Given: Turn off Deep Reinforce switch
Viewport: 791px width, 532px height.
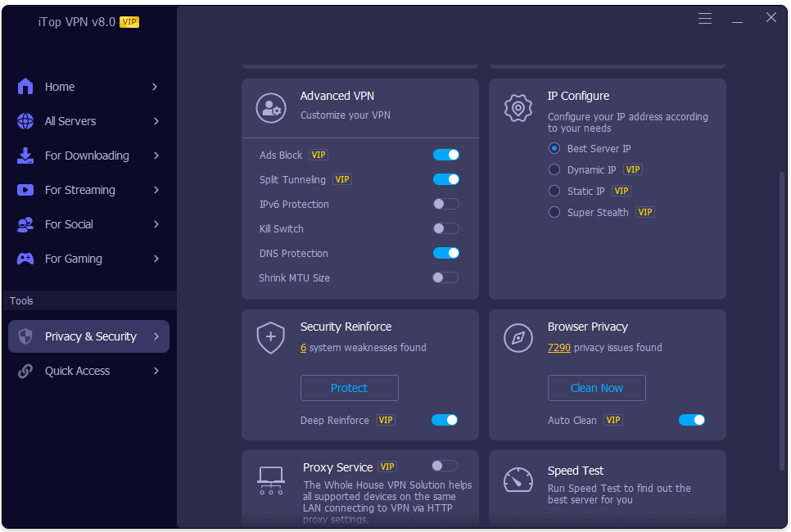Looking at the screenshot, I should pyautogui.click(x=445, y=420).
